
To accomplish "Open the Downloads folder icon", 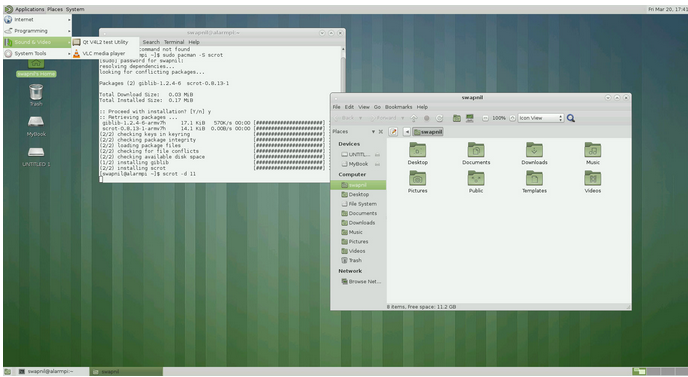I will 534,153.
